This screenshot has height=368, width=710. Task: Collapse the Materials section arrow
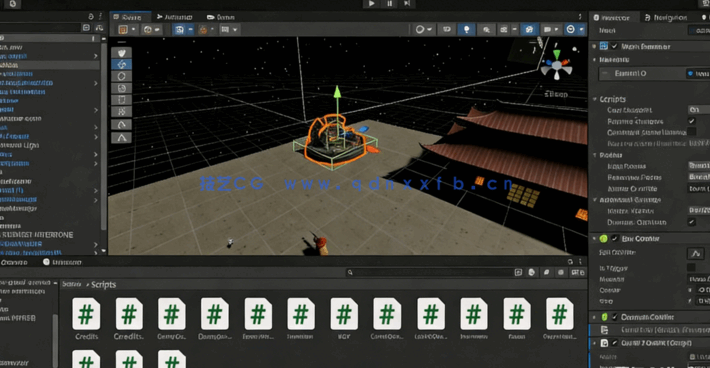click(595, 60)
